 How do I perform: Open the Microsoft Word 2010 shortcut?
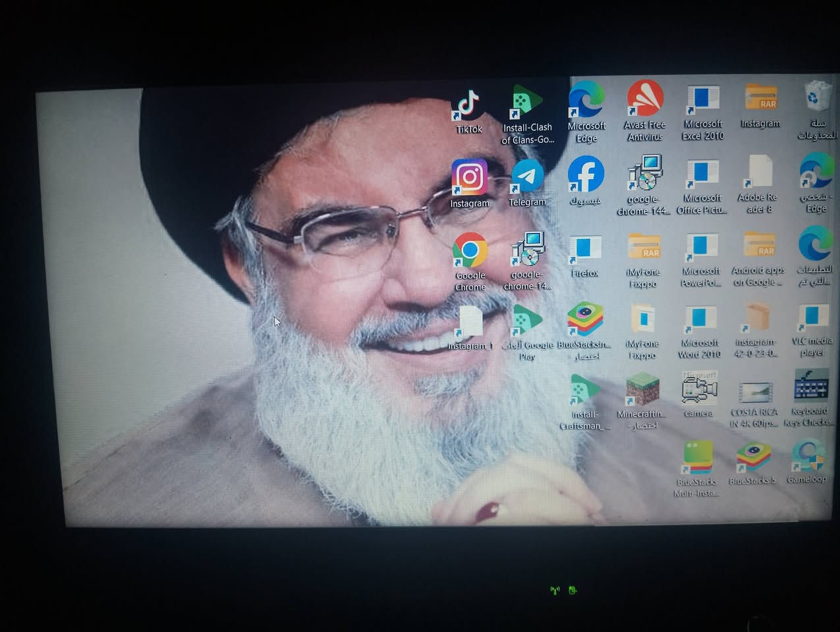coord(700,319)
